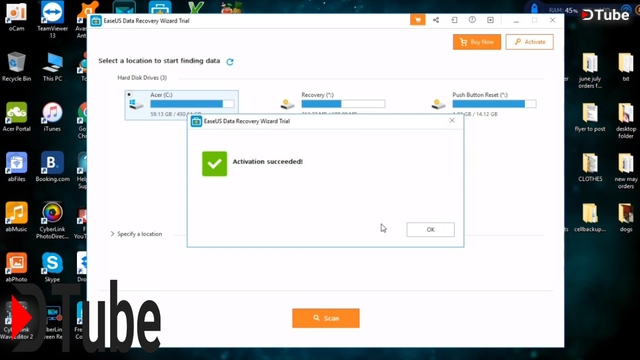640x360 pixels.
Task: Select the Push Button Reset (*:) drive icon
Action: tap(438, 104)
